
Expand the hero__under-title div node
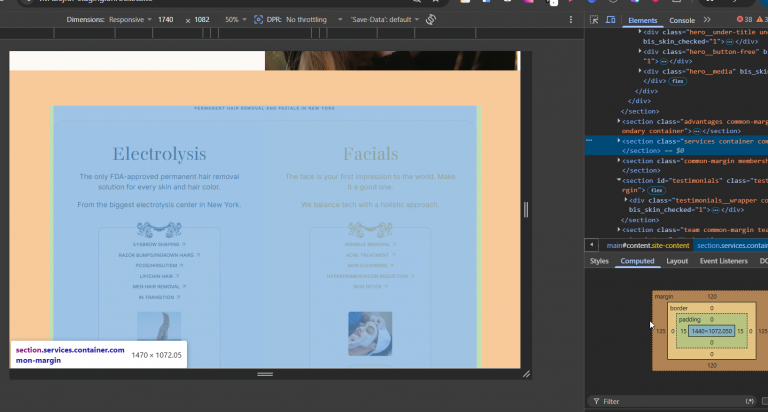(640, 31)
